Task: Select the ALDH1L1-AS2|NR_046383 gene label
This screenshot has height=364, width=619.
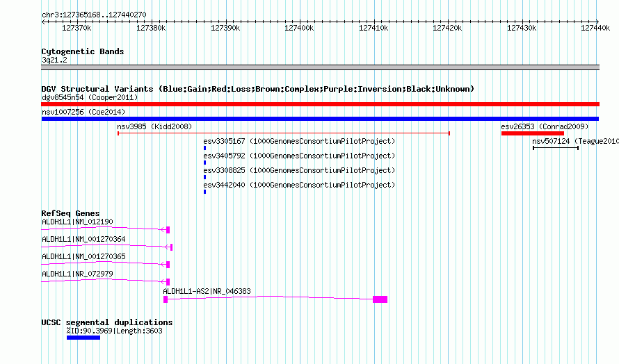Action: [x=207, y=291]
